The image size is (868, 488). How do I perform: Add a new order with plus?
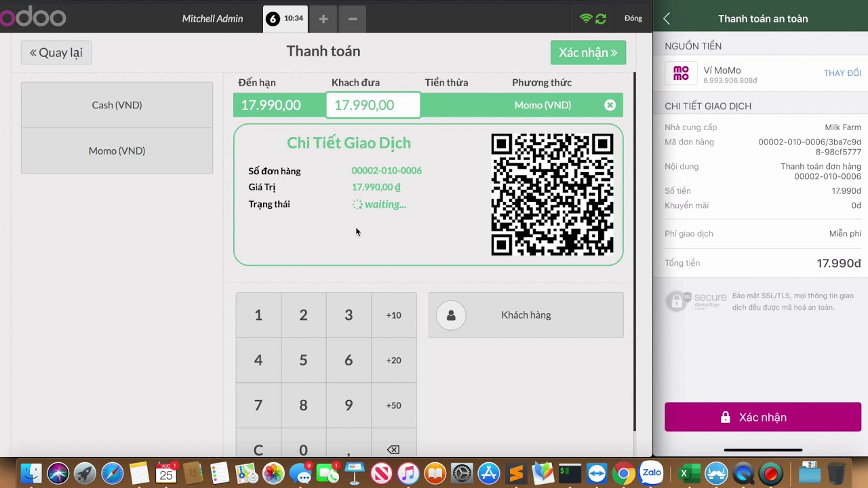[x=323, y=19]
